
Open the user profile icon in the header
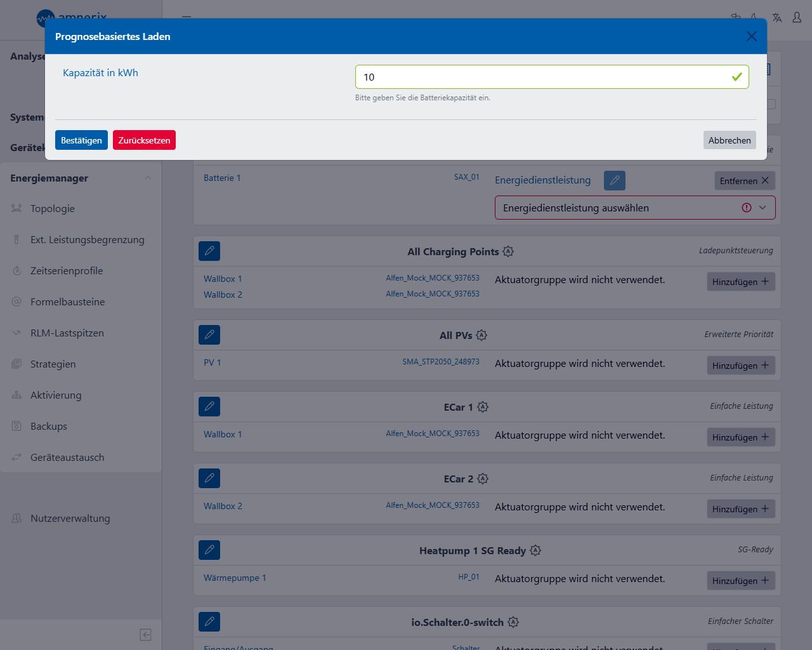(797, 18)
